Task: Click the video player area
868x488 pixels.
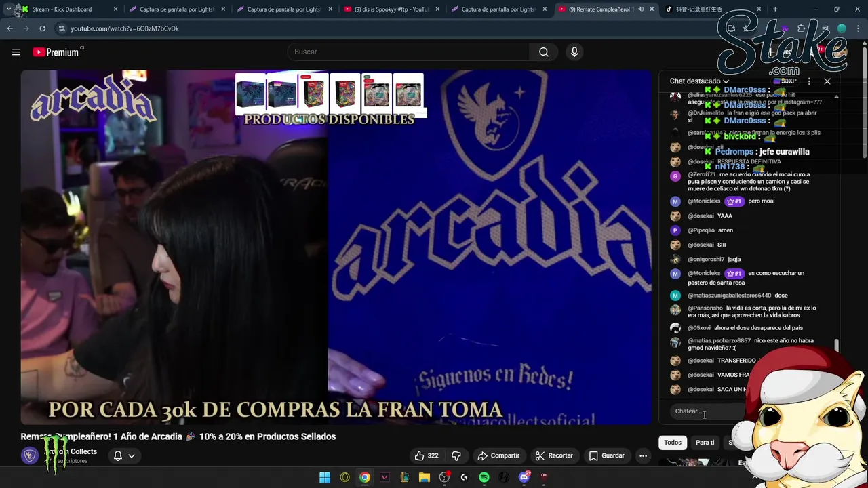Action: point(336,247)
